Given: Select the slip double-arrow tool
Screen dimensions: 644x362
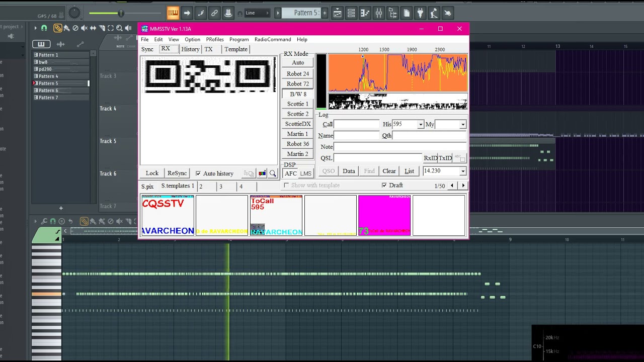Looking at the screenshot, I should (94, 28).
